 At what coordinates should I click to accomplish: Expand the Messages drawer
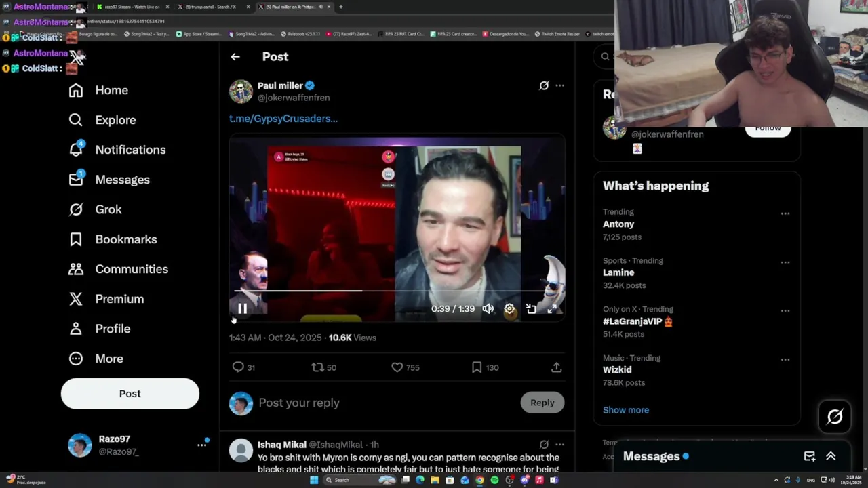[x=831, y=457]
